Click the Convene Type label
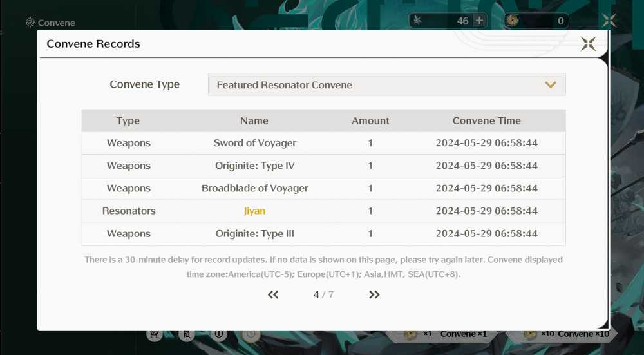The image size is (644, 355). [x=144, y=84]
